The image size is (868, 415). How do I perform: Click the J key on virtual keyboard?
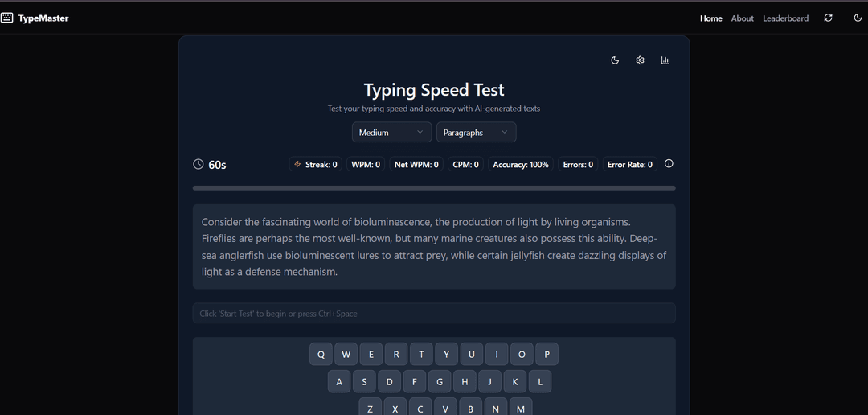pyautogui.click(x=490, y=381)
